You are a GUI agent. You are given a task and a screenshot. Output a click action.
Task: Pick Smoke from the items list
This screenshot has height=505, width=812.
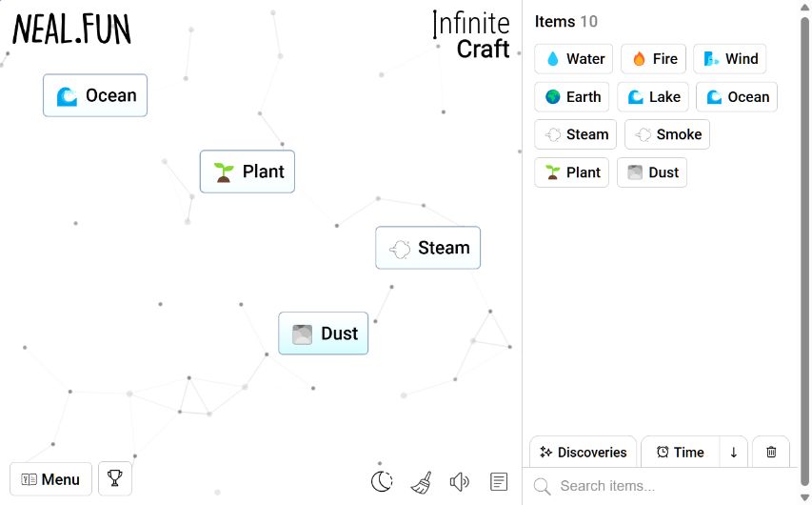coord(667,134)
